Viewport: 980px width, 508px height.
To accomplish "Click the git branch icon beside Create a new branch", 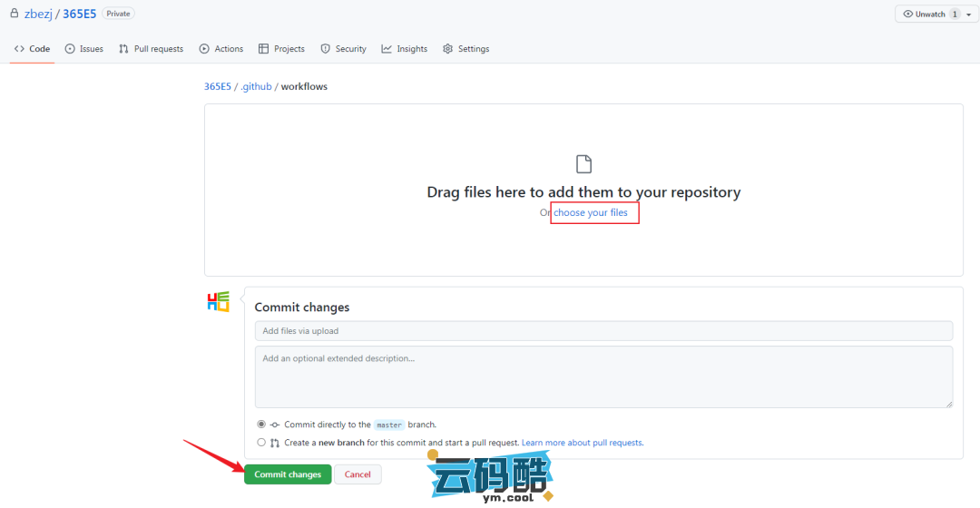I will (x=275, y=443).
